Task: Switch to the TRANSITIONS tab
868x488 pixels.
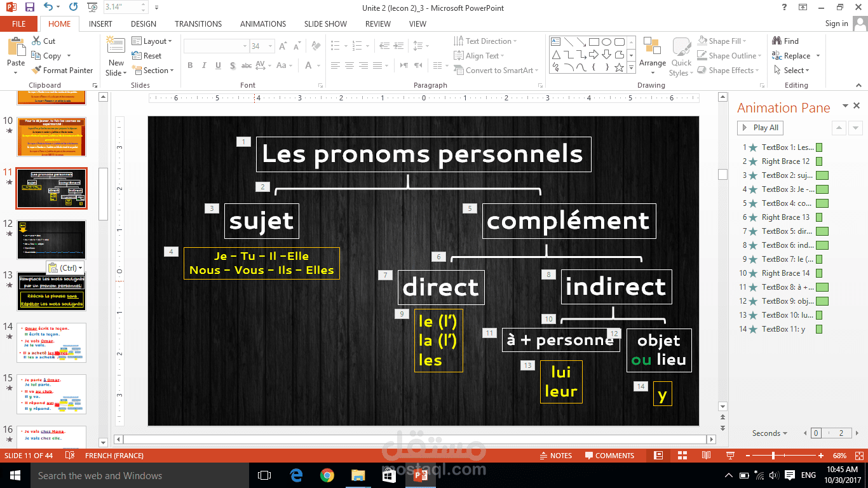Action: click(x=198, y=24)
